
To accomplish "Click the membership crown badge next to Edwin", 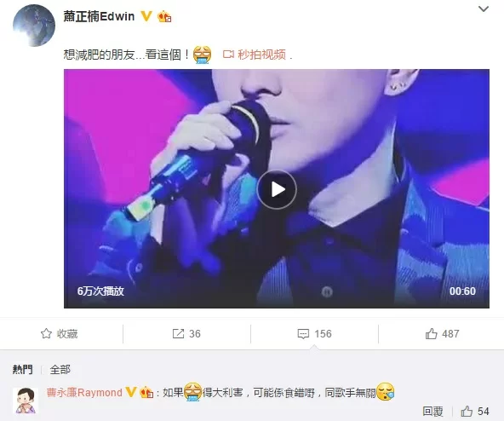I will pos(164,16).
